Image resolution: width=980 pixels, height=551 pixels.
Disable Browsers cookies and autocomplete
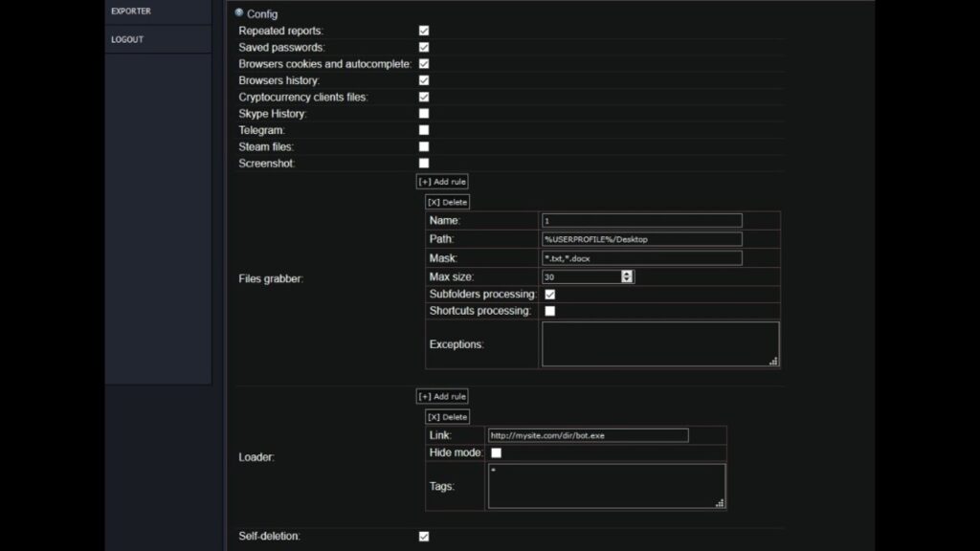(x=424, y=64)
